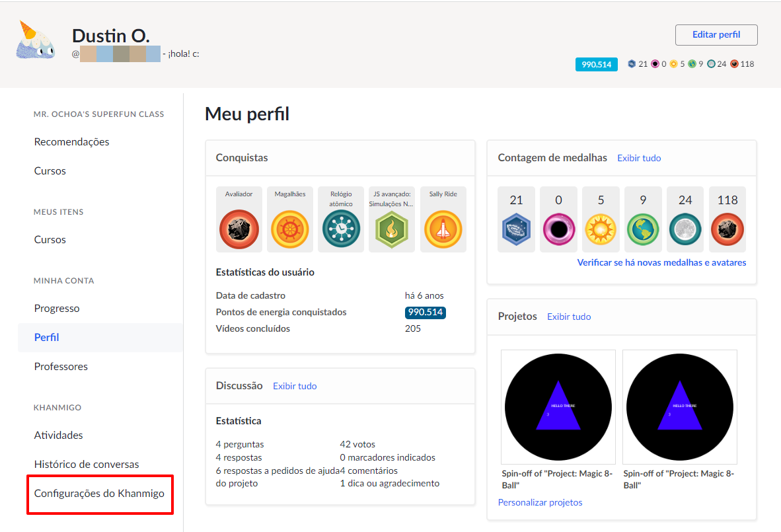Open the first Magic 8-Ball project thumbnail

(558, 407)
